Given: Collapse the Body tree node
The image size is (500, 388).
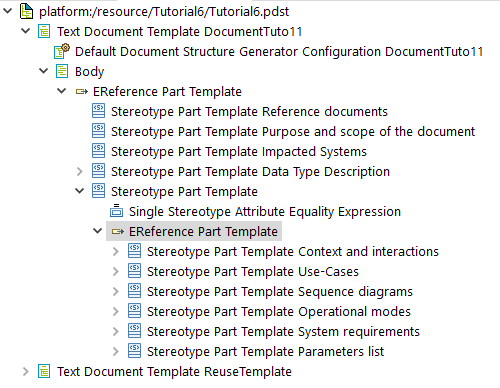Looking at the screenshot, I should pos(44,71).
